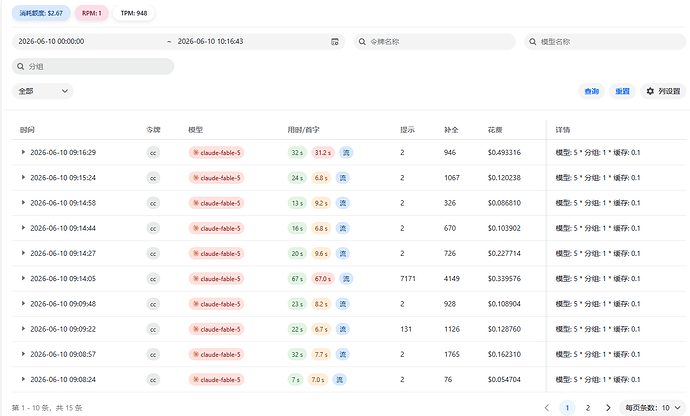This screenshot has width=690, height=416.
Task: Click the RPM: 1 indicator pill
Action: 92,13
